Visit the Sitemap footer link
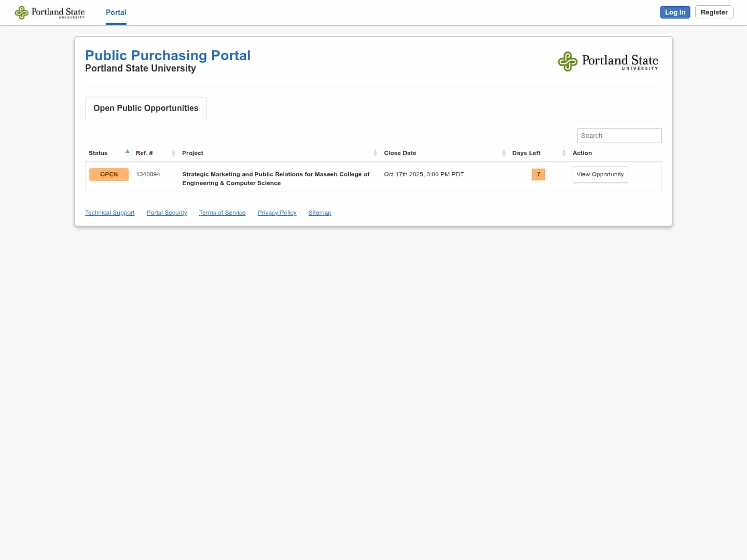This screenshot has height=560, width=747. pos(320,213)
